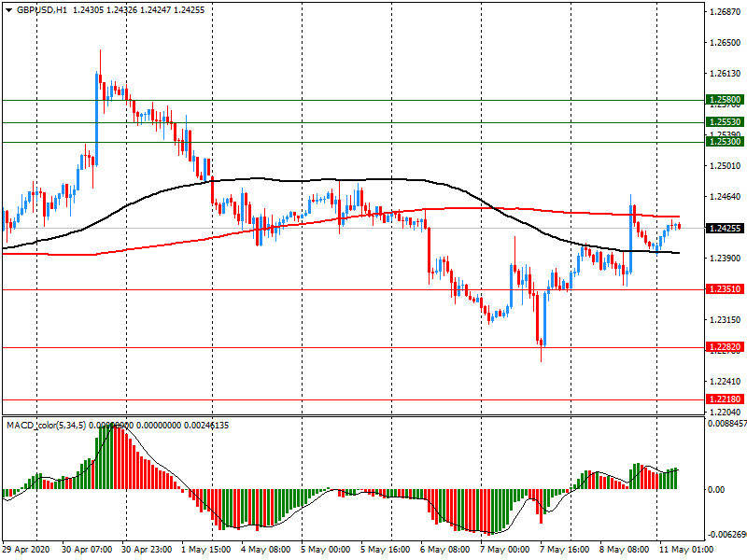Viewport: 747px width, 560px height.
Task: Click the 29 Apr 2020 time axis label
Action: point(26,550)
